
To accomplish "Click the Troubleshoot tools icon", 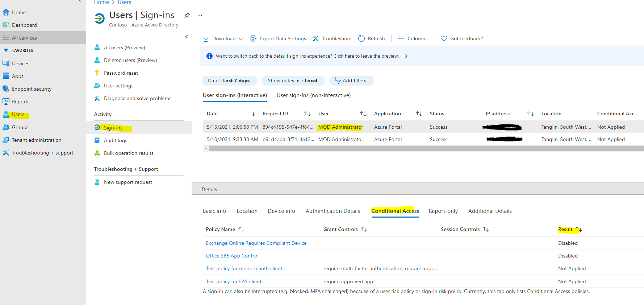I will pos(316,38).
